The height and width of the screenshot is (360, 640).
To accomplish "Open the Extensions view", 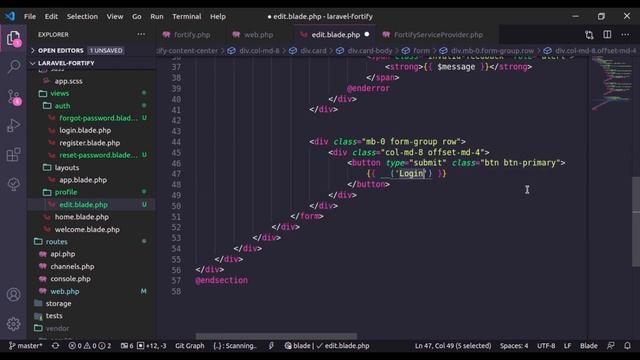I will click(13, 155).
